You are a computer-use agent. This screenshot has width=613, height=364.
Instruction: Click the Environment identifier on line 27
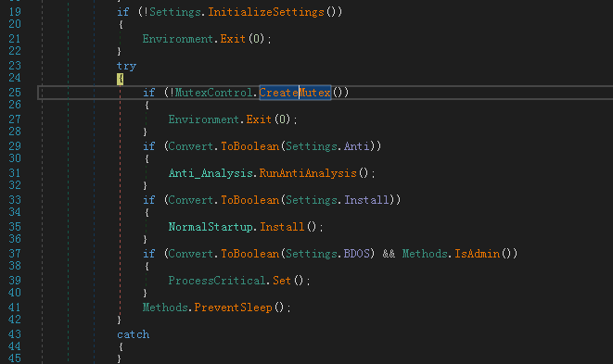(x=203, y=119)
